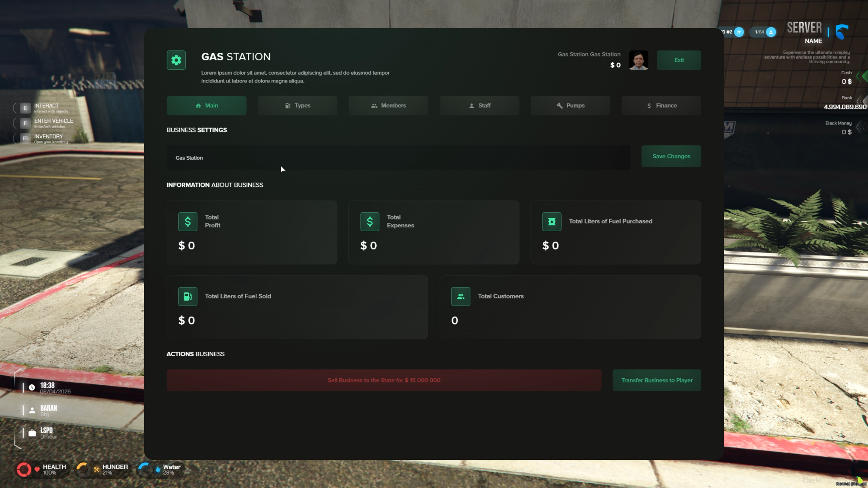Click the server ID hashtag icon
The width and height of the screenshot is (868, 488).
(x=739, y=32)
